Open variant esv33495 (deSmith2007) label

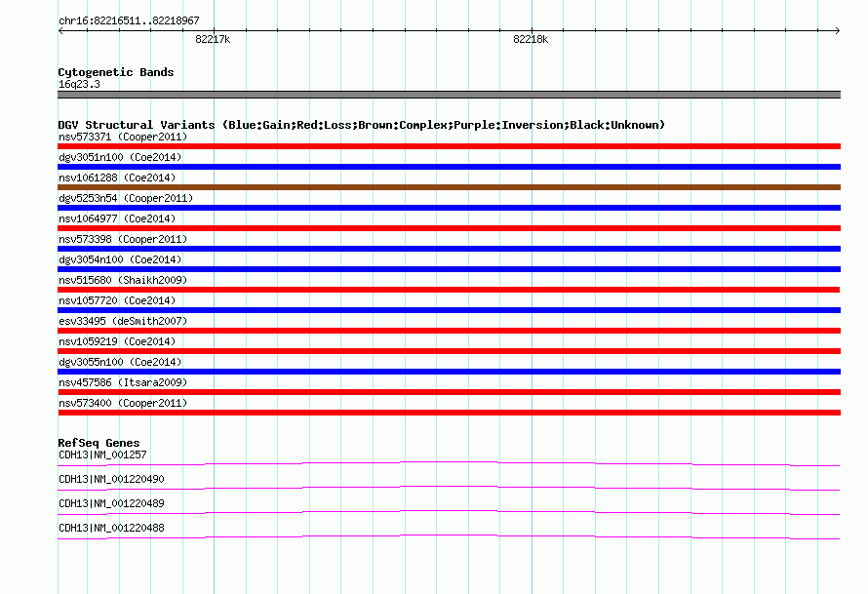click(123, 321)
